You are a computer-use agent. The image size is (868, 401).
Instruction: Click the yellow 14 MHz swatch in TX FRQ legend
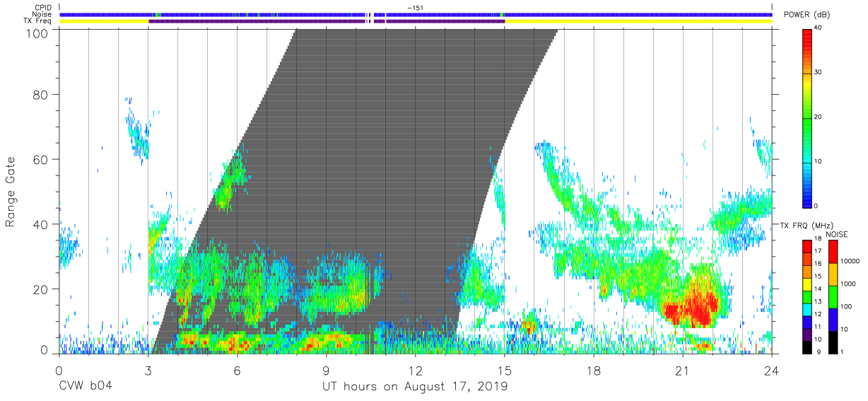807,284
